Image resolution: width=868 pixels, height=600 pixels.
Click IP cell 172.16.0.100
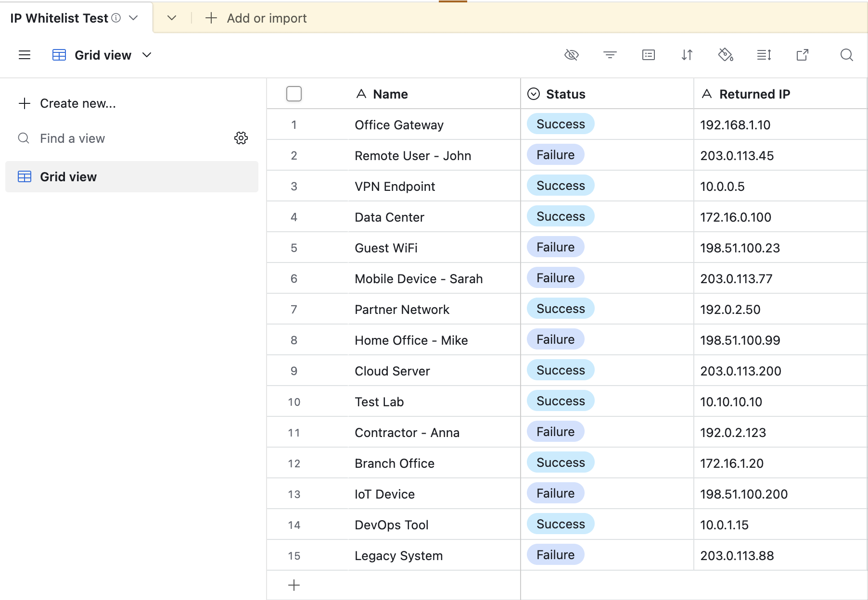coord(780,217)
